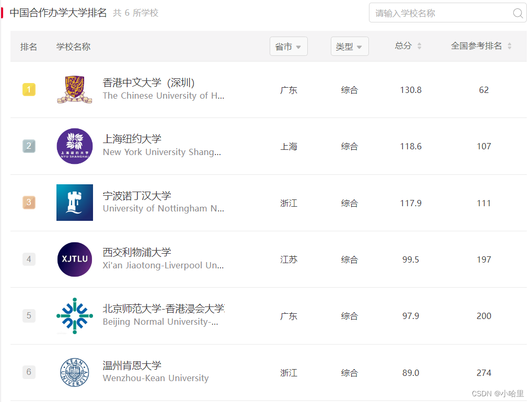
Task: Click the 中国合作办学大学排名 page title
Action: pos(58,13)
